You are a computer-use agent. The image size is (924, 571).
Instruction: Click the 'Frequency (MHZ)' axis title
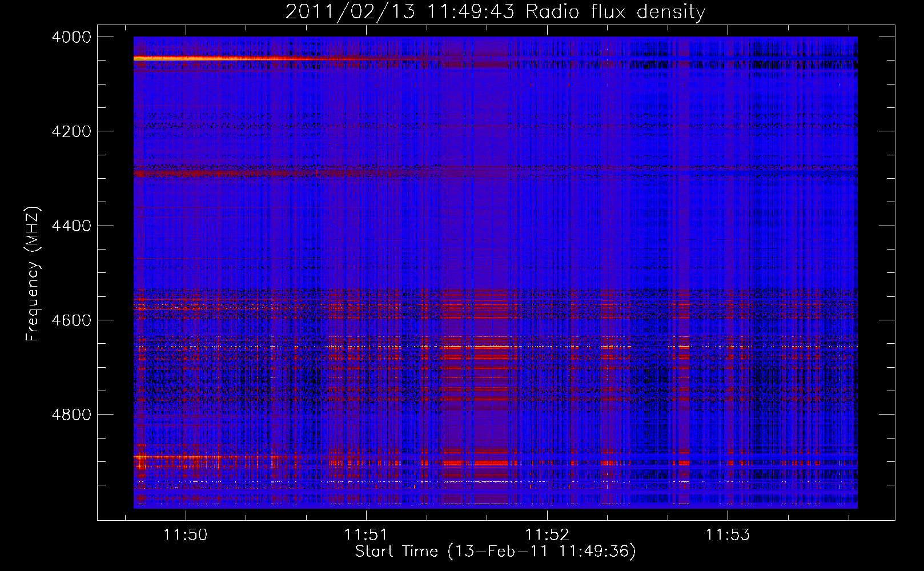coord(33,274)
